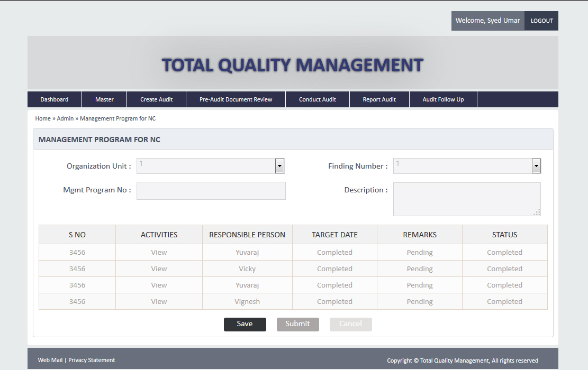This screenshot has height=370, width=588.
Task: Open the Web Mail footer link
Action: (x=50, y=360)
